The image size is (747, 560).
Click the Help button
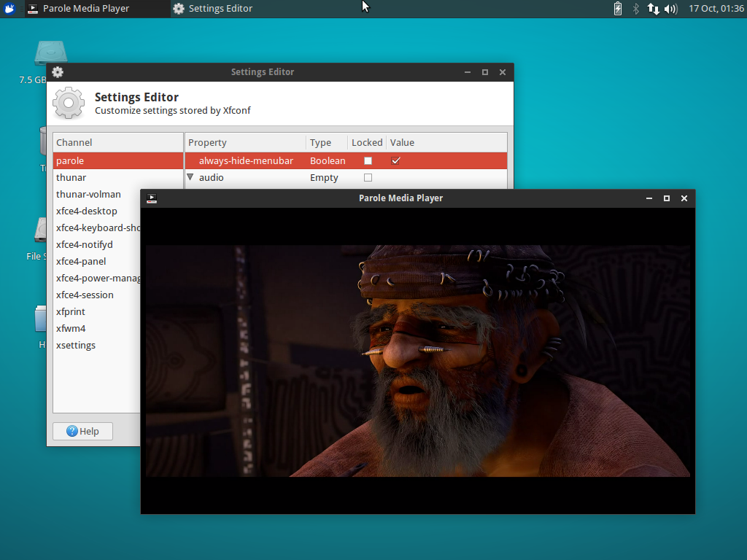(82, 431)
